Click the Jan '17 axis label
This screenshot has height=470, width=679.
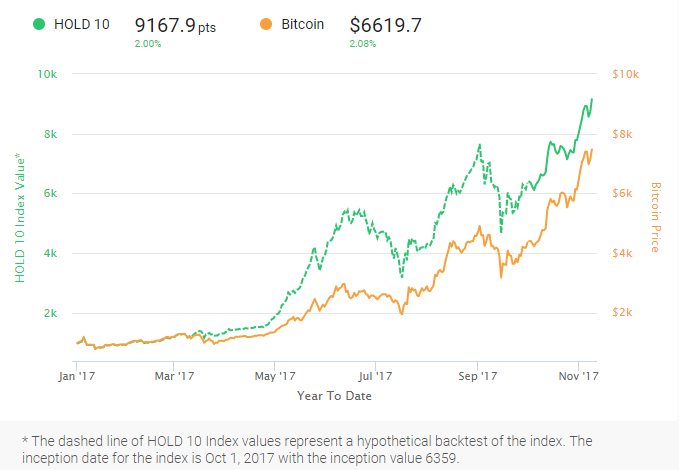[77, 376]
